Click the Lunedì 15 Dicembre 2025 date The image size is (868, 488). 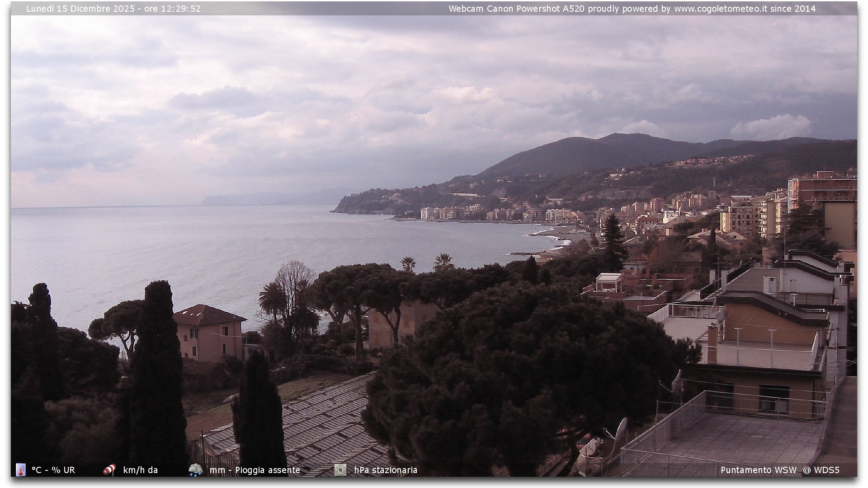coord(80,9)
